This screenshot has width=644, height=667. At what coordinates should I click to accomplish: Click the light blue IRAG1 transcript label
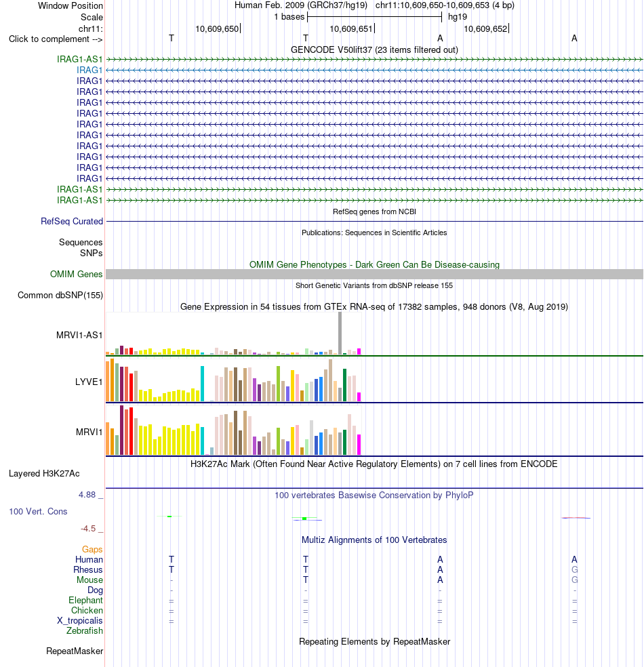[89, 70]
